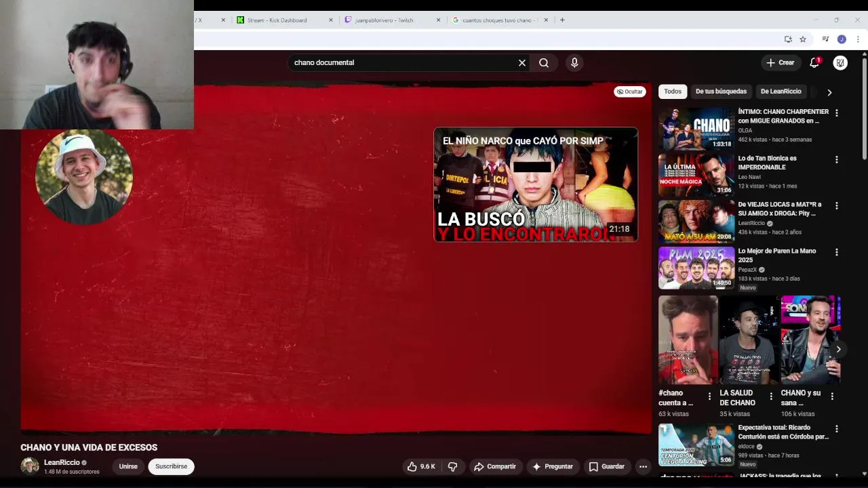This screenshot has width=868, height=488.
Task: Open options for 'Lo Mejor de Paren La Mano' video
Action: [836, 253]
